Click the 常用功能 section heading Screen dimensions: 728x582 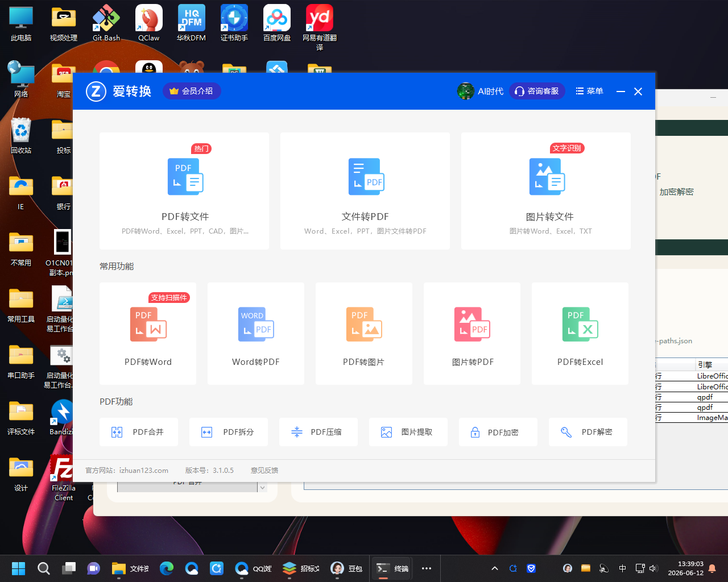[117, 266]
